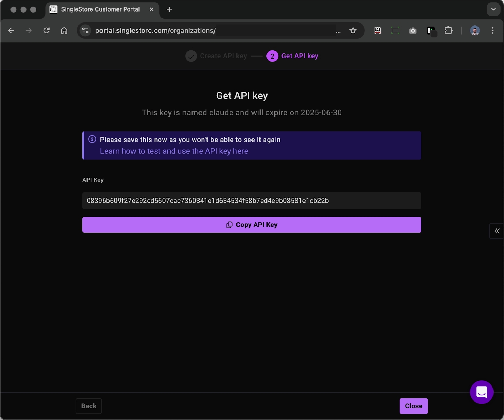Go back with the Back button
This screenshot has width=504, height=420.
coord(89,406)
